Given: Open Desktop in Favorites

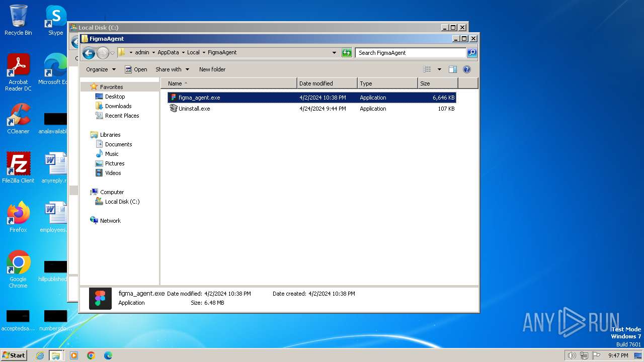Looking at the screenshot, I should pos(115,97).
